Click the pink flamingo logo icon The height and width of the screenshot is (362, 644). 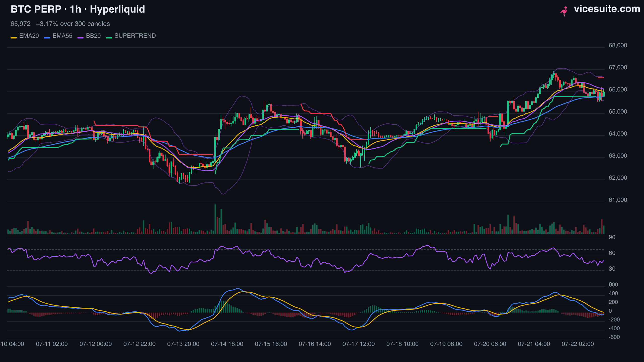[x=564, y=11]
